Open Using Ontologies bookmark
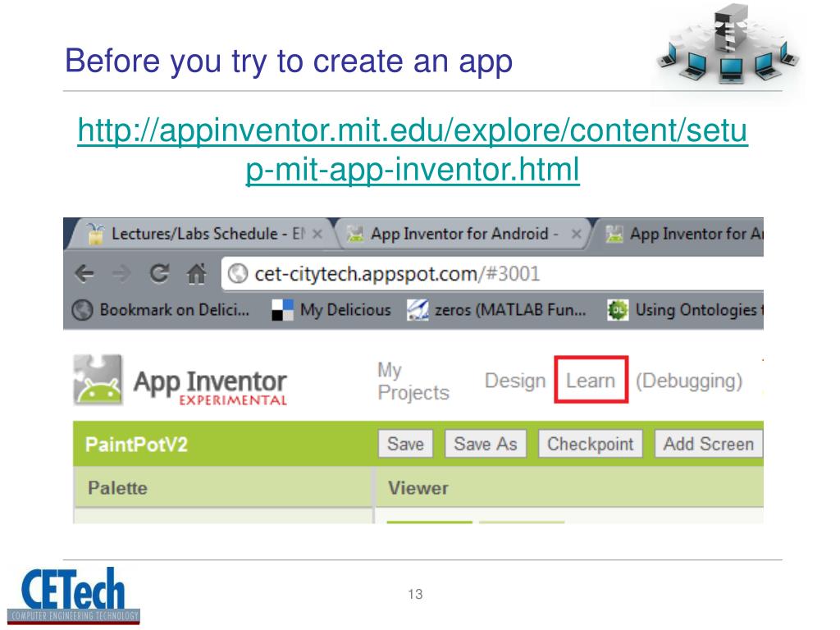 coord(685,309)
